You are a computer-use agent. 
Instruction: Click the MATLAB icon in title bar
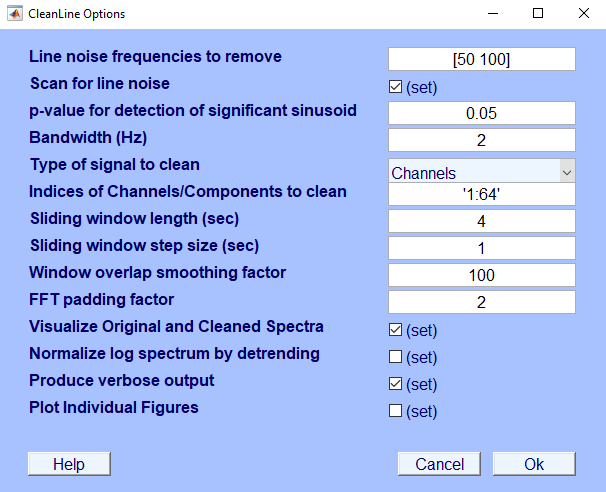15,15
